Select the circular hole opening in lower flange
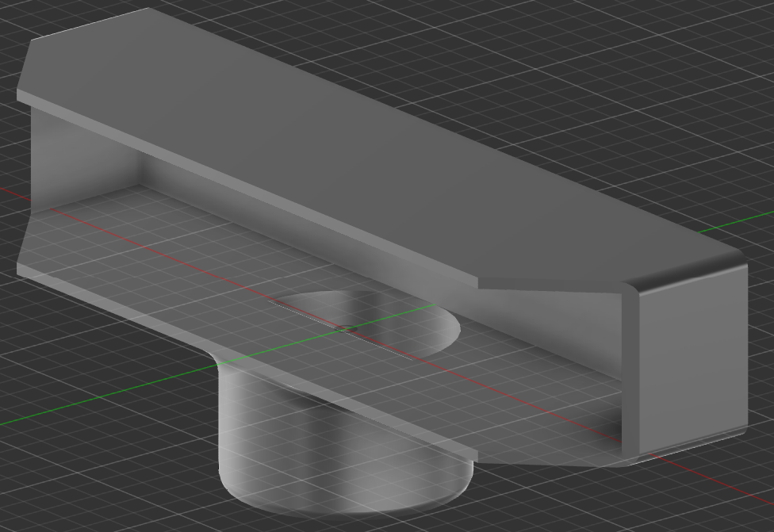This screenshot has width=774, height=532. [x=366, y=325]
